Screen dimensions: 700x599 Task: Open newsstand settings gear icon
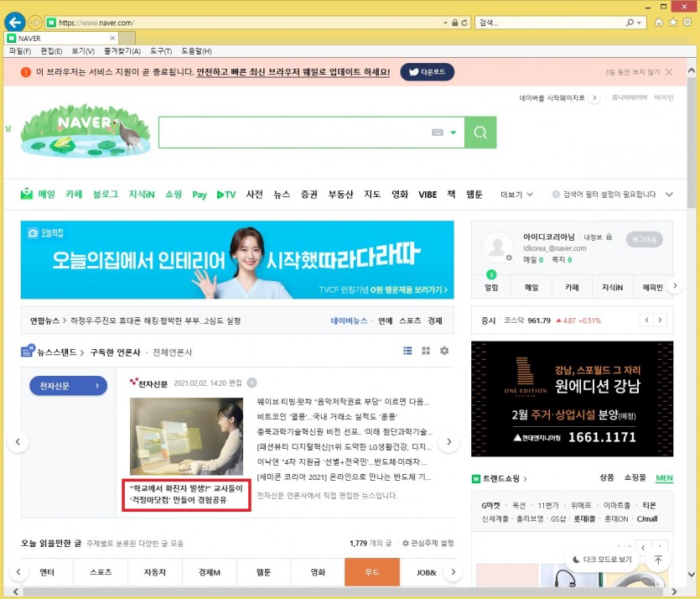(444, 351)
